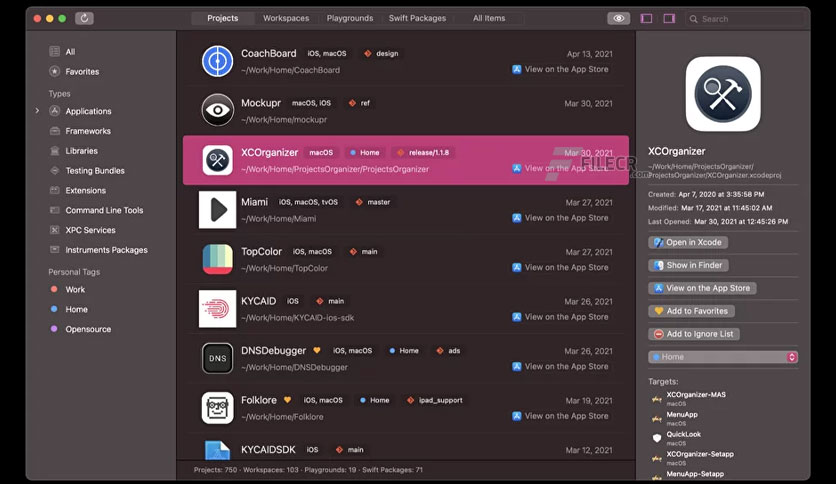
Task: Click the QuickLook target shield icon
Action: click(x=657, y=438)
